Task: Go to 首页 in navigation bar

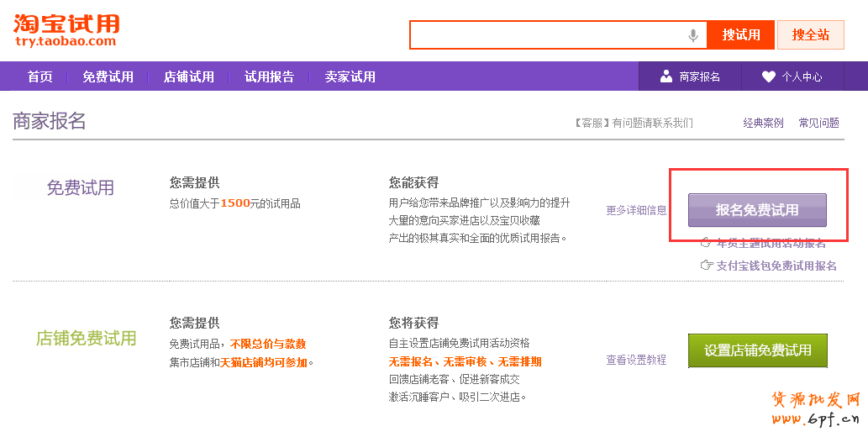Action: (x=39, y=76)
